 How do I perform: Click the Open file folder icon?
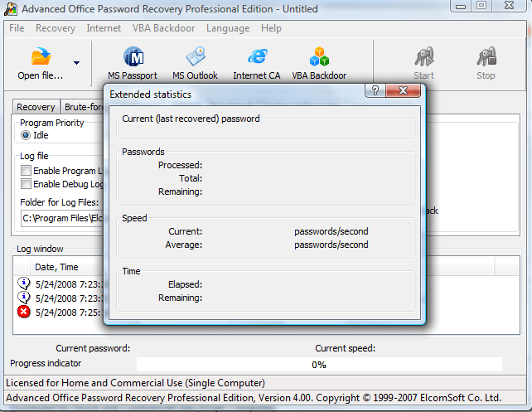[x=41, y=56]
